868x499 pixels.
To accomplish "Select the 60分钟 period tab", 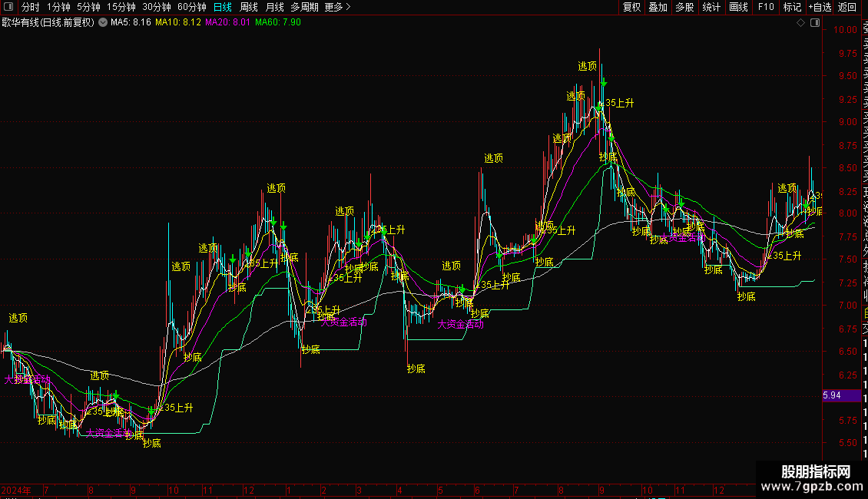I will [x=192, y=7].
